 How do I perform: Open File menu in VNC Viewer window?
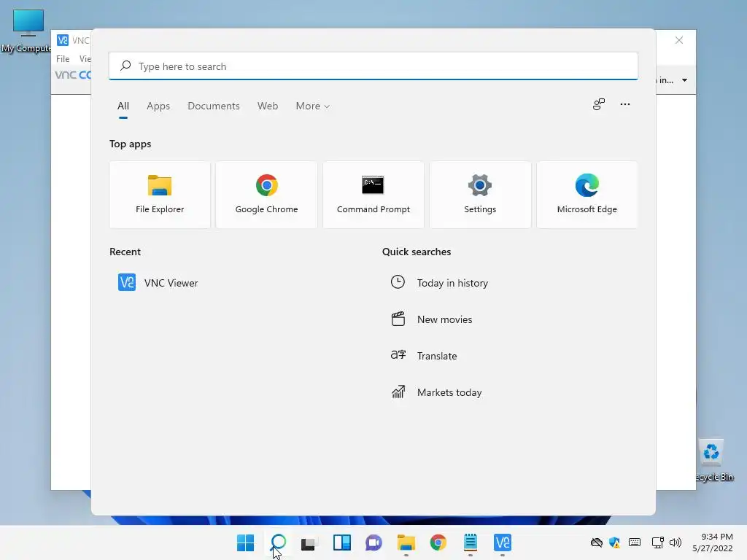click(x=63, y=59)
